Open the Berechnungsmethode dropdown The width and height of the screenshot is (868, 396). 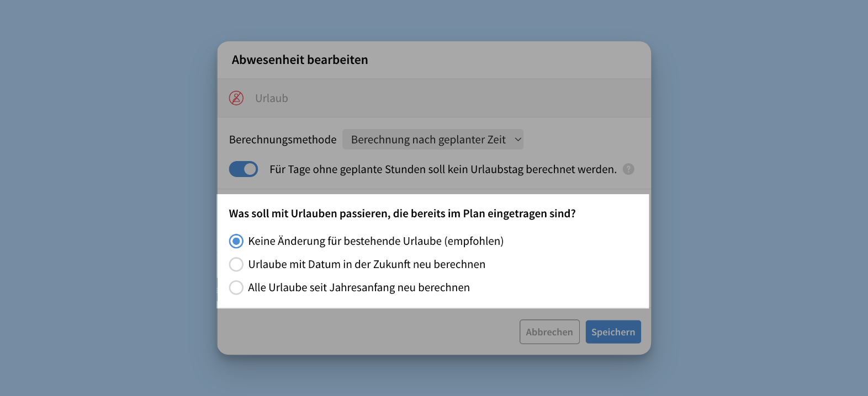pos(432,140)
